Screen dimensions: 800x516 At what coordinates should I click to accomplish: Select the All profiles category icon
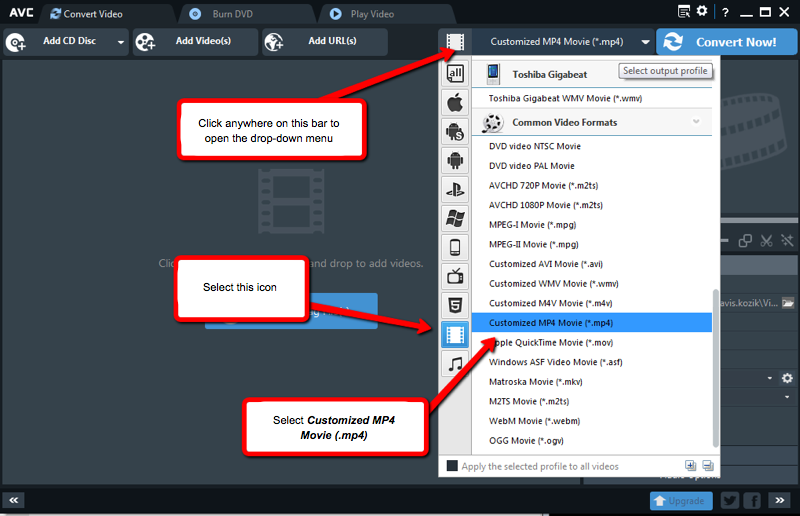click(455, 73)
